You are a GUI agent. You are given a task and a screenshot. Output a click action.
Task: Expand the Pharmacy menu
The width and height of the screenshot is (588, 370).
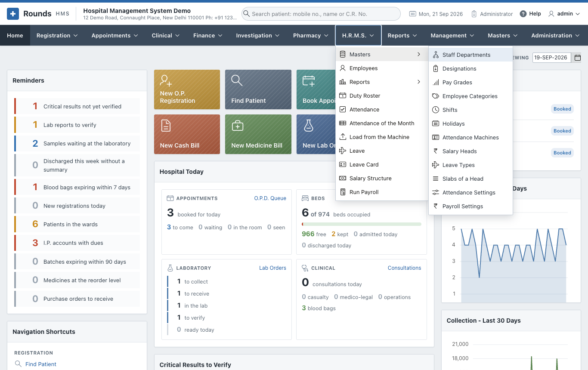point(311,35)
